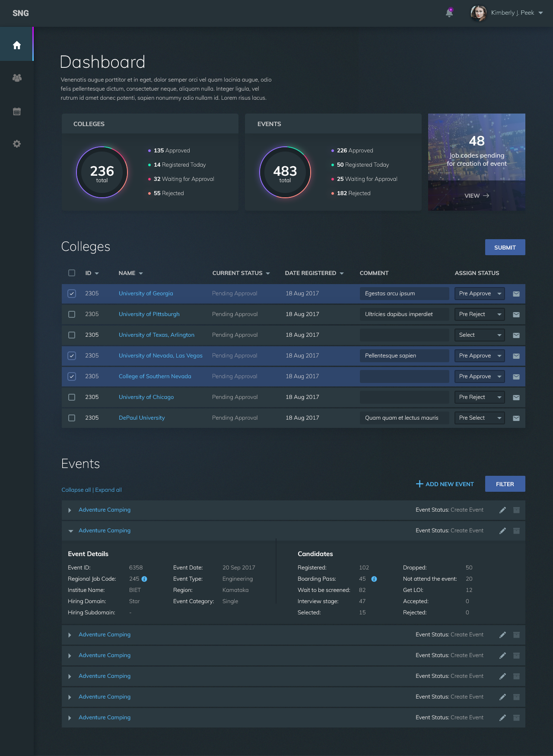
Task: Collapse the open Adventure Camping event
Action: 70,531
